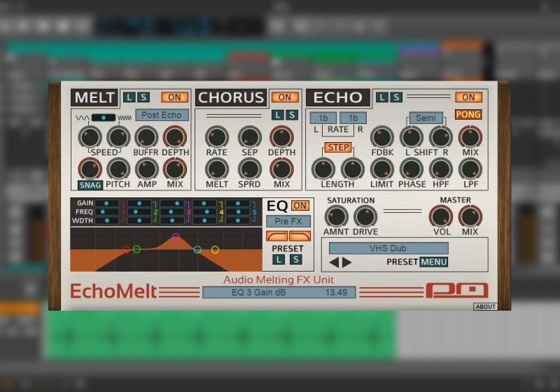Click the EQ preset S button
Viewport: 560px width, 392px height.
[295, 260]
